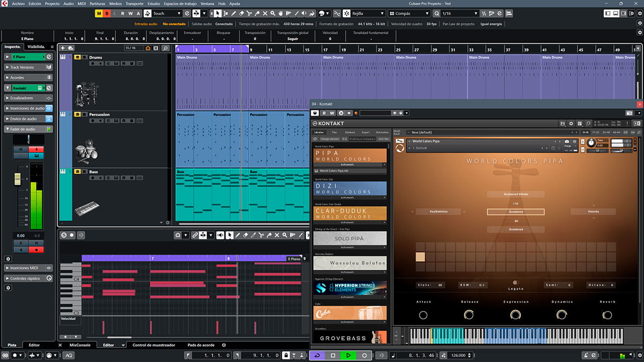The image size is (644, 362).
Task: Open the Pads de acorde tab
Action: click(201, 345)
